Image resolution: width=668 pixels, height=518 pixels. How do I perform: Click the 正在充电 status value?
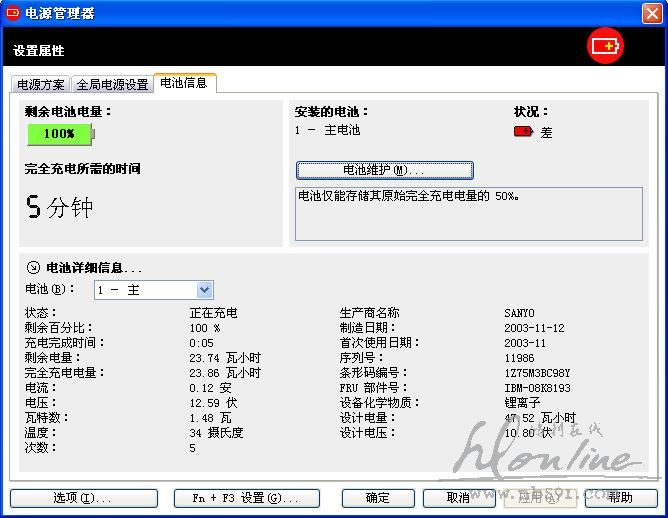213,313
